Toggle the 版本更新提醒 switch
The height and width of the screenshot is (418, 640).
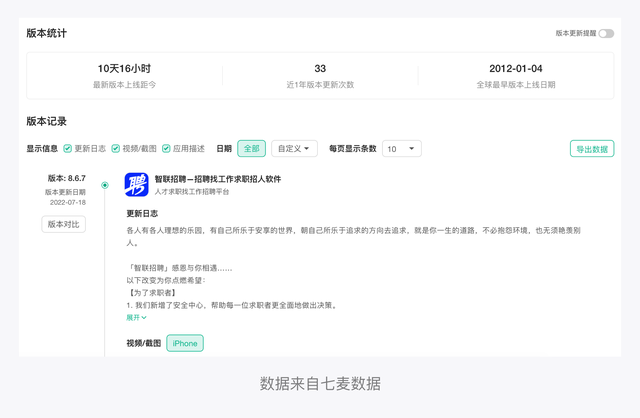[x=606, y=33]
